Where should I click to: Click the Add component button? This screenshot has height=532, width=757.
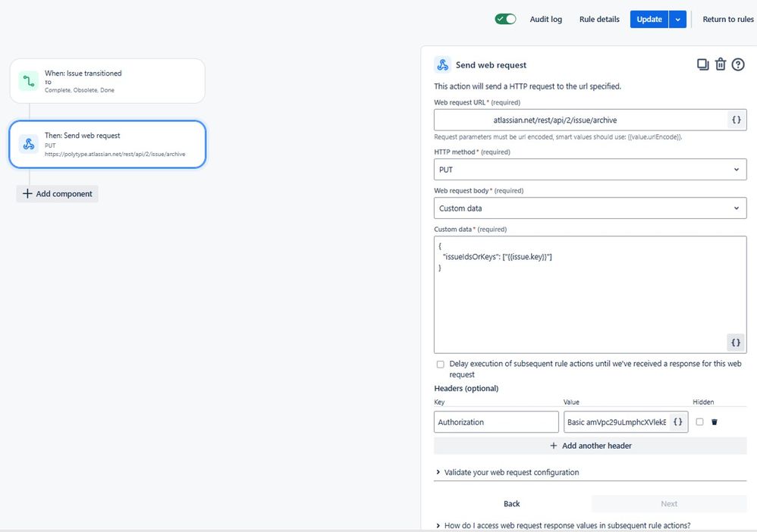(x=58, y=193)
